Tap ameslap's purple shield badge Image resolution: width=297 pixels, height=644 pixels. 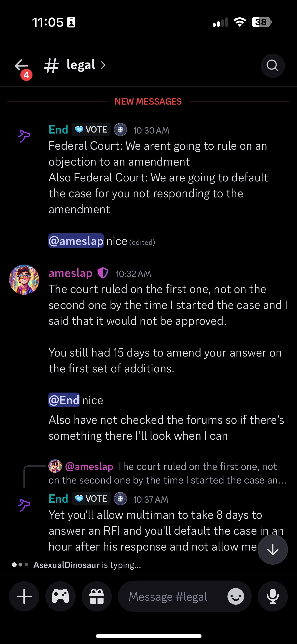click(103, 273)
